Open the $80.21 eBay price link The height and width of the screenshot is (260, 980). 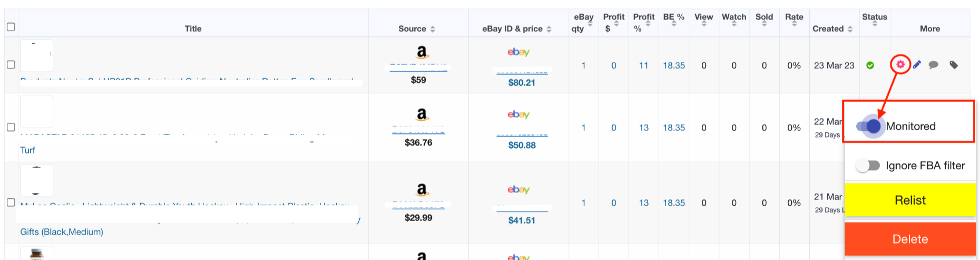click(x=522, y=83)
